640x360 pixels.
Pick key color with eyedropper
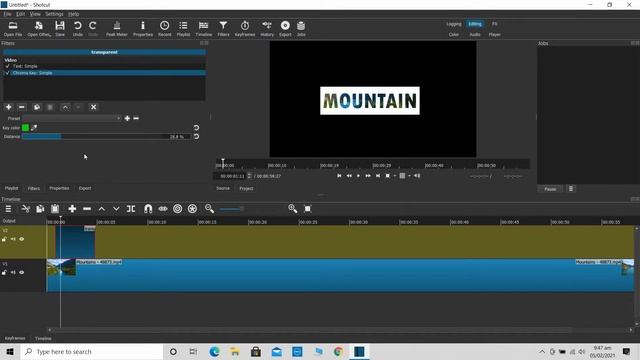click(x=34, y=128)
